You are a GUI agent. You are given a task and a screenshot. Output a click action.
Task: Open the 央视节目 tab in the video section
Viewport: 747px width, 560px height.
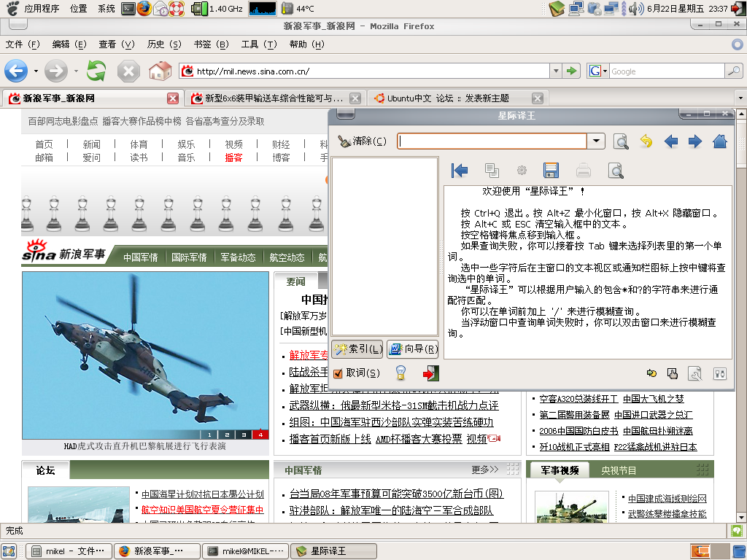(x=619, y=470)
